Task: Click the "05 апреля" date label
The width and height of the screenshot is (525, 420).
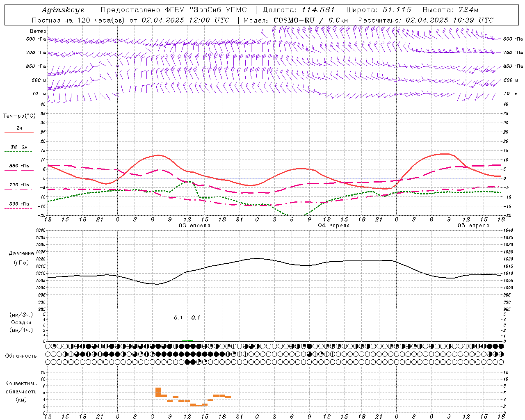Action: coord(473,226)
